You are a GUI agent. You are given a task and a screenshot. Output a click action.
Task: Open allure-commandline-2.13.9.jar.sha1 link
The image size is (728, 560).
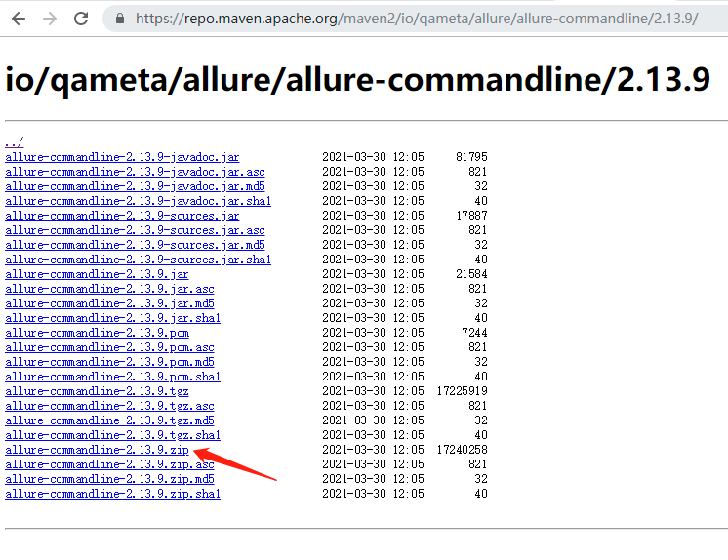(x=113, y=318)
